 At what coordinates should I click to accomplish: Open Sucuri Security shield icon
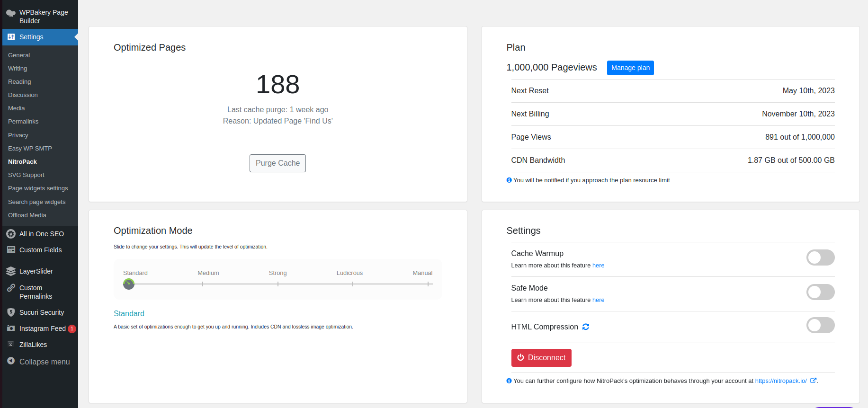click(x=11, y=312)
